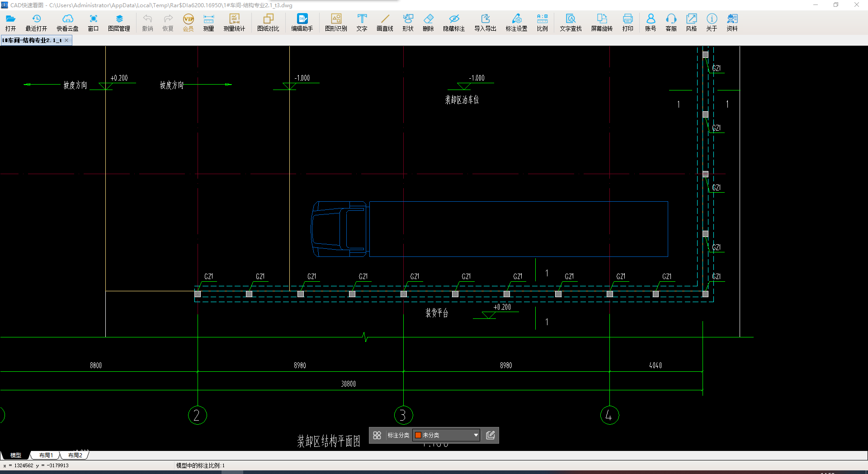Print the drawing with 打印
868x474 pixels.
point(627,23)
